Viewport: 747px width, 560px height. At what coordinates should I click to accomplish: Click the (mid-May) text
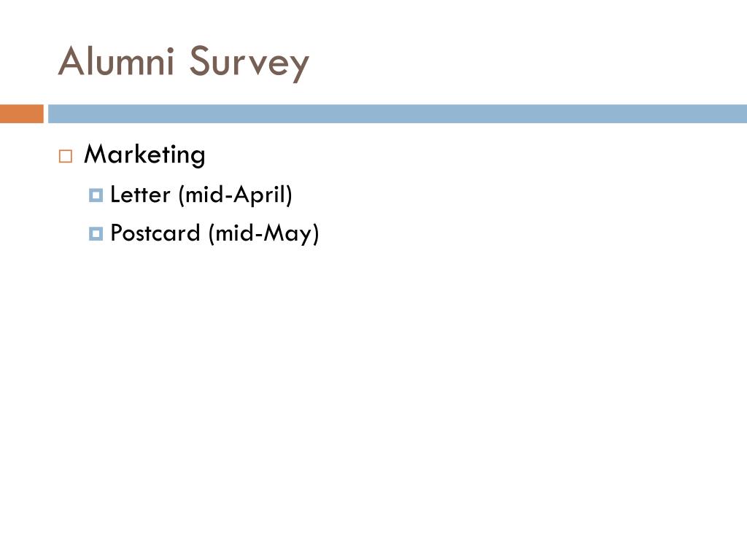[x=263, y=234]
